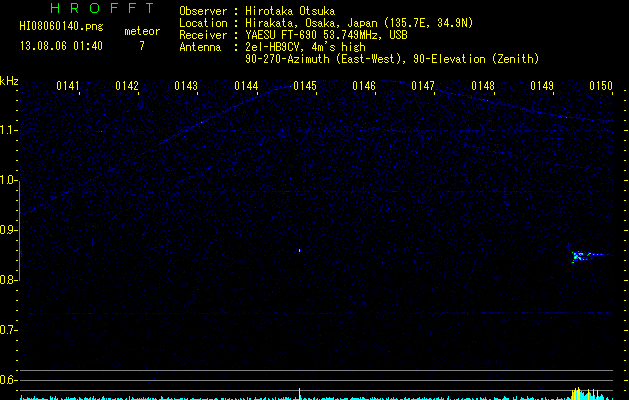Click the 0142 time marker
The height and width of the screenshot is (400, 629).
click(x=127, y=86)
